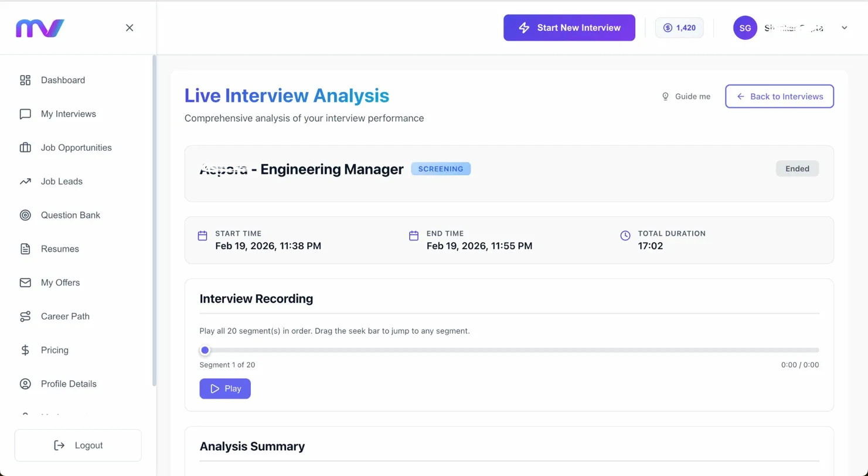Click the Pricing dollar icon

[25, 350]
